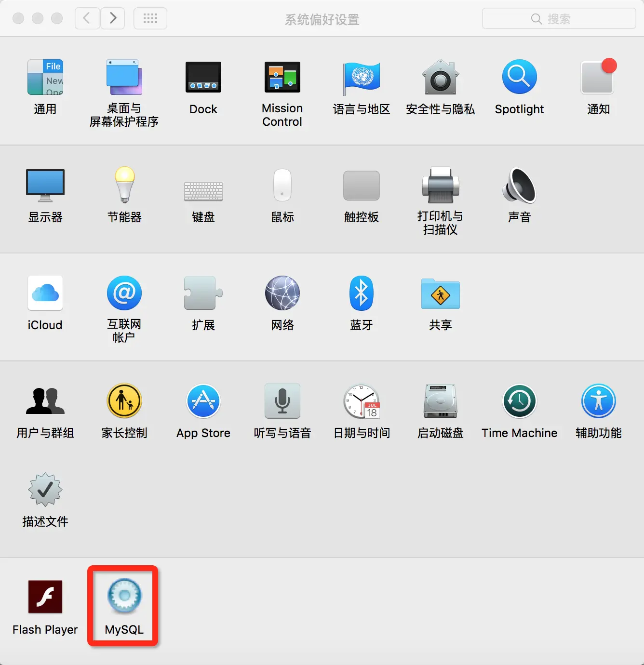This screenshot has width=644, height=665.
Task: Open Time Machine settings
Action: (519, 401)
